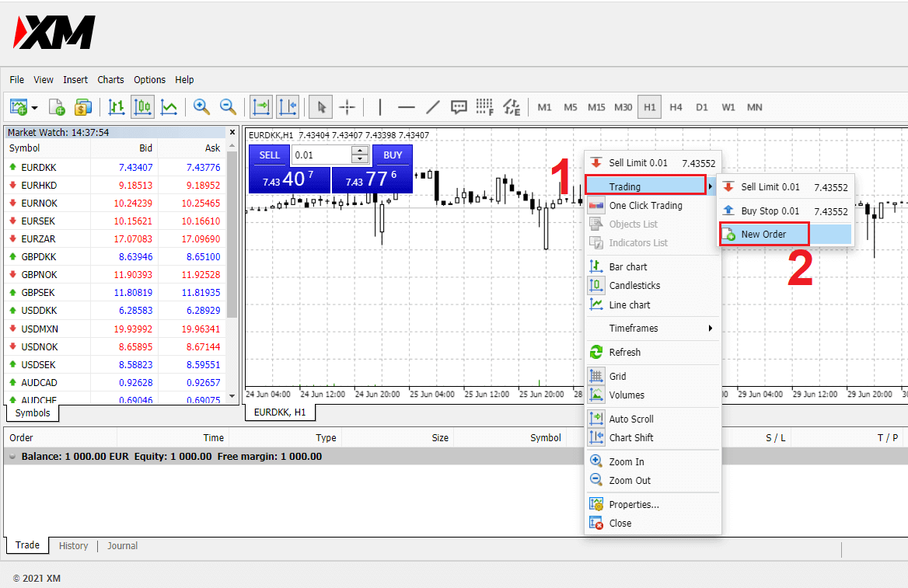Select USDMXN row in Market Watch
This screenshot has height=588, width=908.
tap(114, 329)
